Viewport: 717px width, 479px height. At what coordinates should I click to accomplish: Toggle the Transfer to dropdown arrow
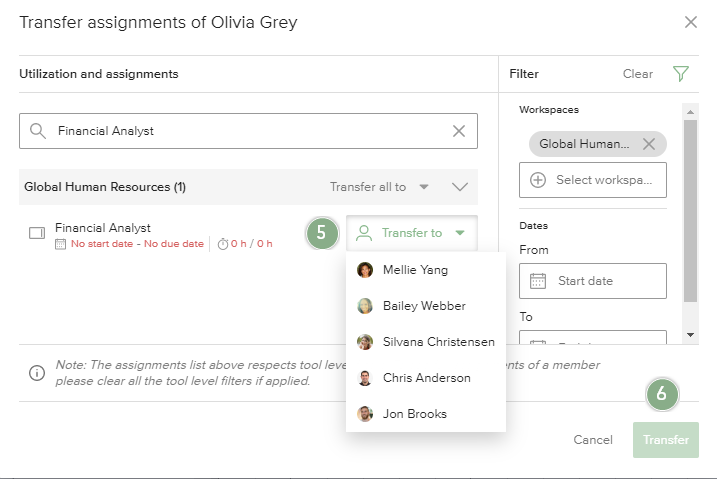460,233
